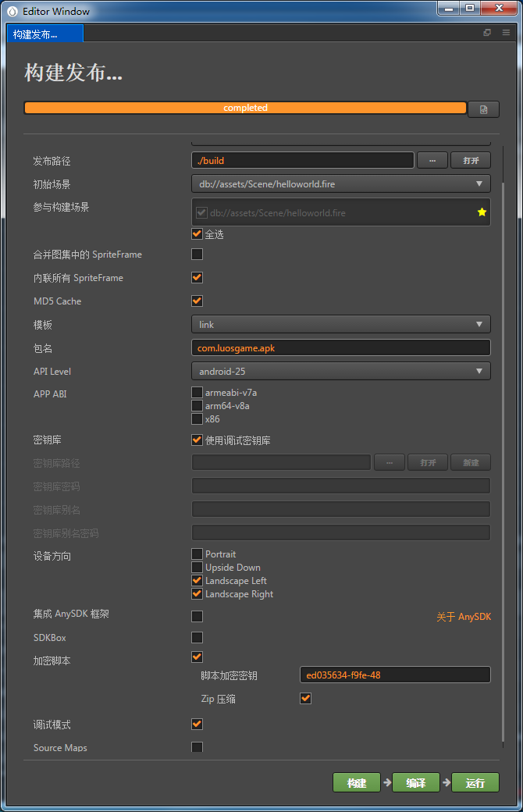The width and height of the screenshot is (523, 812).
Task: Check the x86 ABI option
Action: pos(197,418)
